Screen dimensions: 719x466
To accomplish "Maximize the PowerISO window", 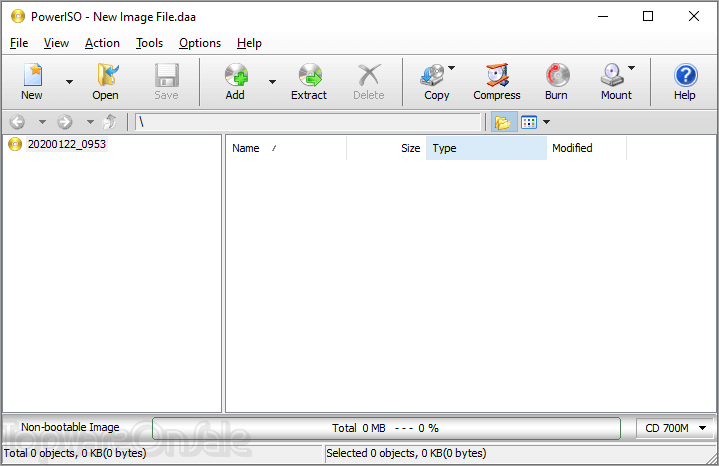I will [648, 17].
